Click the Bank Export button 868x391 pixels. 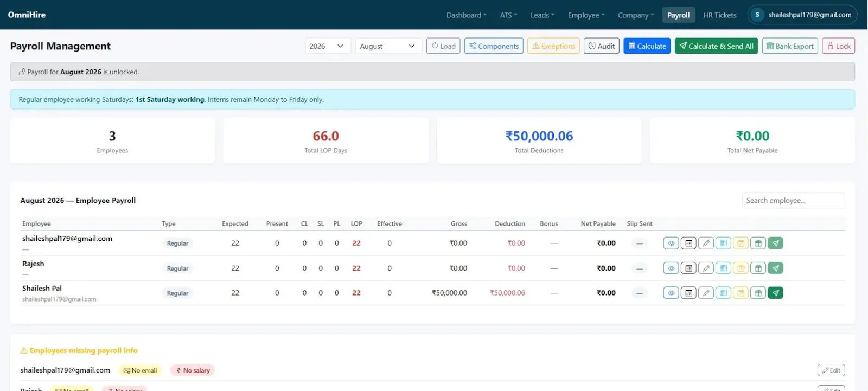[790, 46]
